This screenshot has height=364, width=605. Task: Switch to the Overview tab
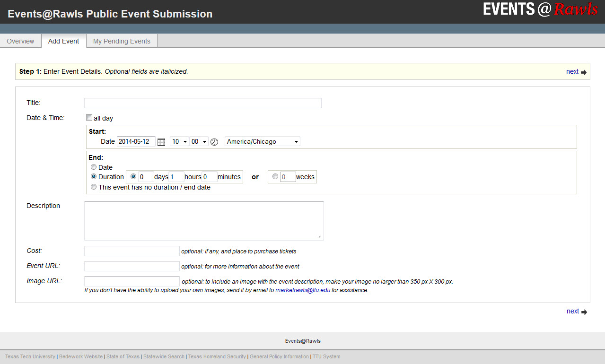[20, 41]
